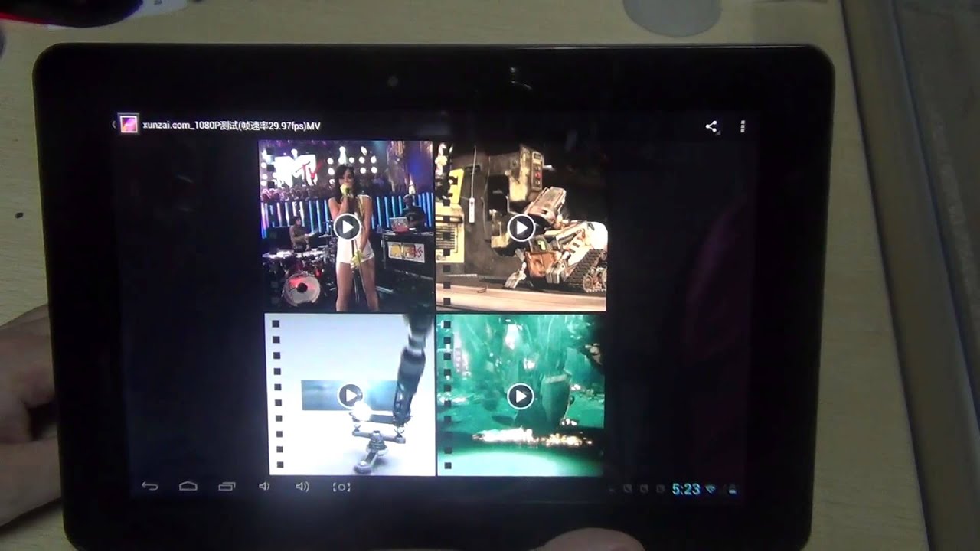
Task: Open the three-dot overflow menu
Action: coord(743,127)
